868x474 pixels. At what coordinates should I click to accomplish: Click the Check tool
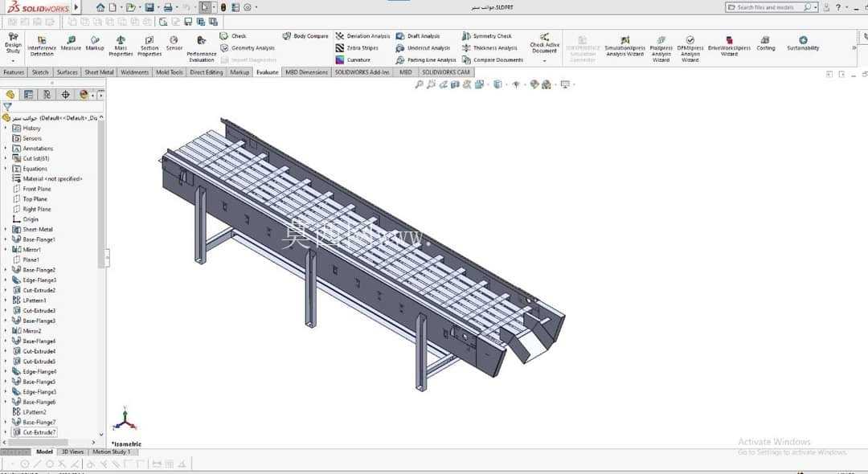233,36
